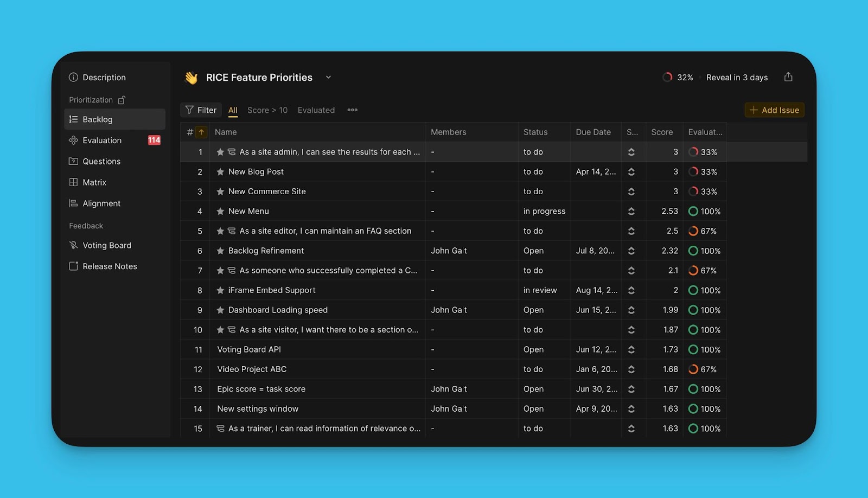Toggle the star on iFrame Embed Support

pyautogui.click(x=220, y=290)
